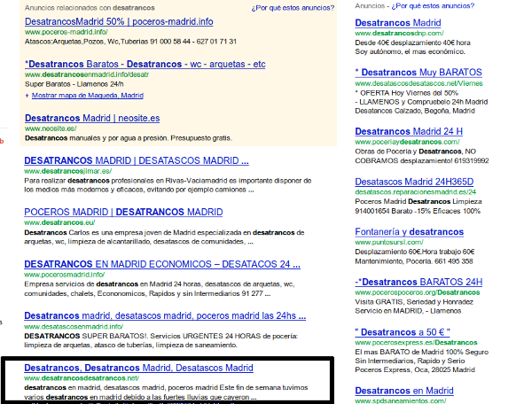Open 'POCEROS MADRID | DESATRANCOS MADRID' result
The width and height of the screenshot is (532, 404).
tap(123, 212)
